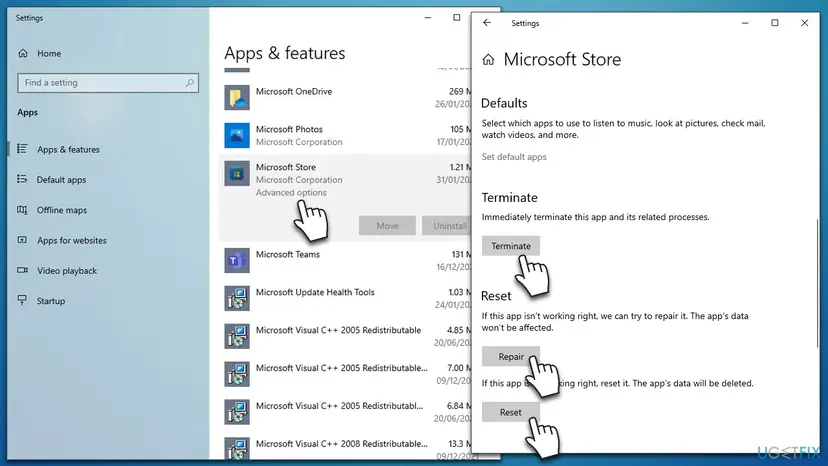Image resolution: width=828 pixels, height=466 pixels.
Task: Click the Video playback sidebar icon
Action: click(22, 270)
